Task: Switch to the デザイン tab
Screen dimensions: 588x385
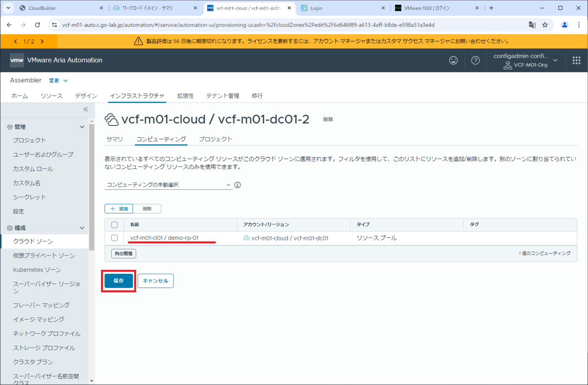Action: coord(86,96)
